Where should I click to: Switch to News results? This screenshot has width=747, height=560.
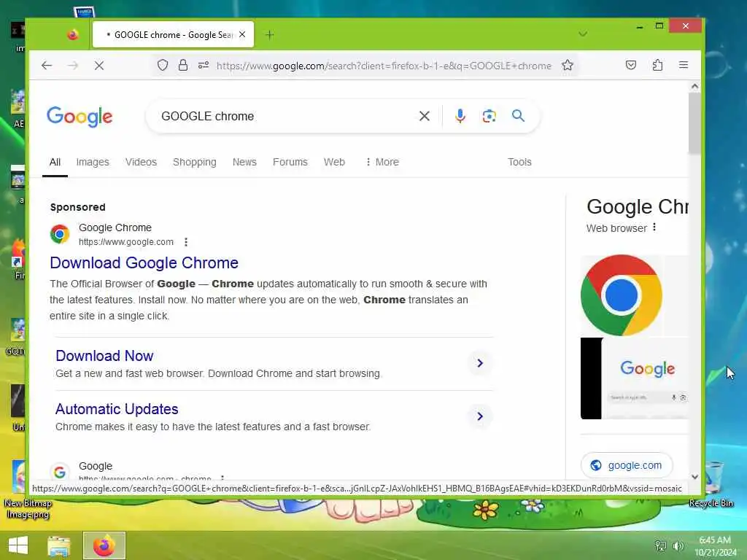244,163
